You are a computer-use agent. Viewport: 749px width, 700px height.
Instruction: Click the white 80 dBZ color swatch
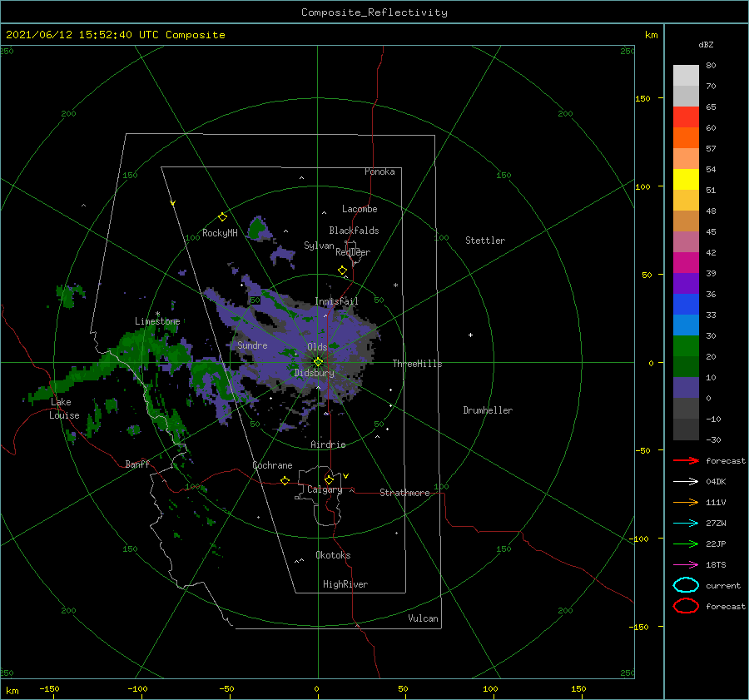pos(686,76)
